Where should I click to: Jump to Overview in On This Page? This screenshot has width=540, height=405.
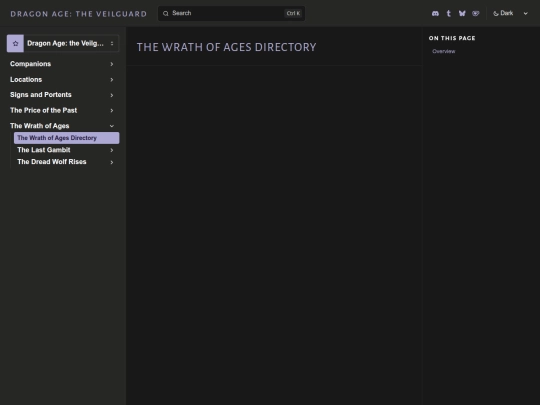[444, 51]
